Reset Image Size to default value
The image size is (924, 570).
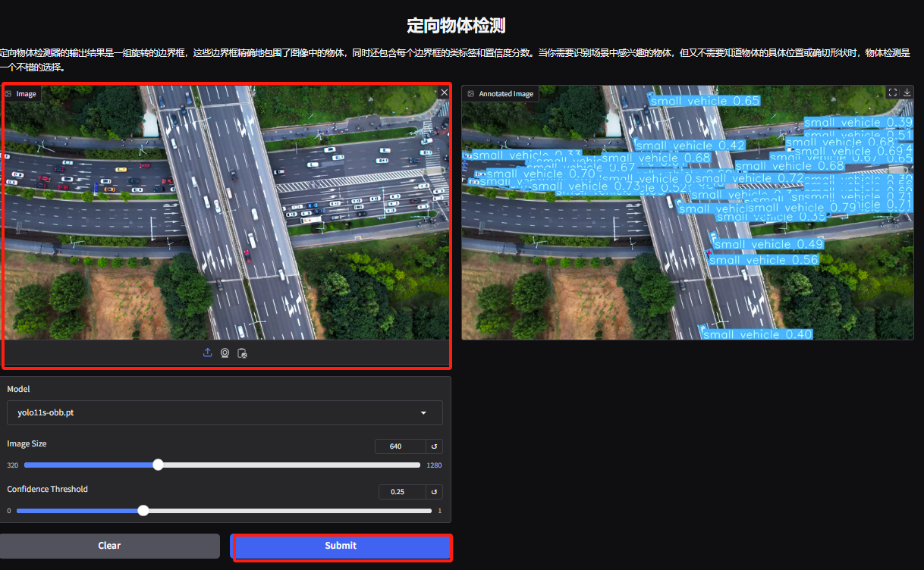(434, 446)
